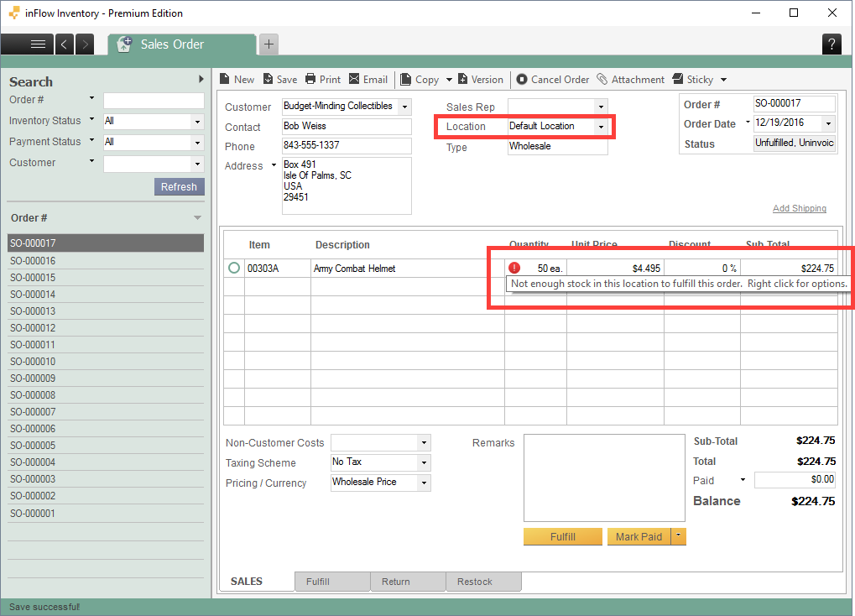Screen dimensions: 855x616
Task: Go forward with the right arrow button
Action: [85, 44]
